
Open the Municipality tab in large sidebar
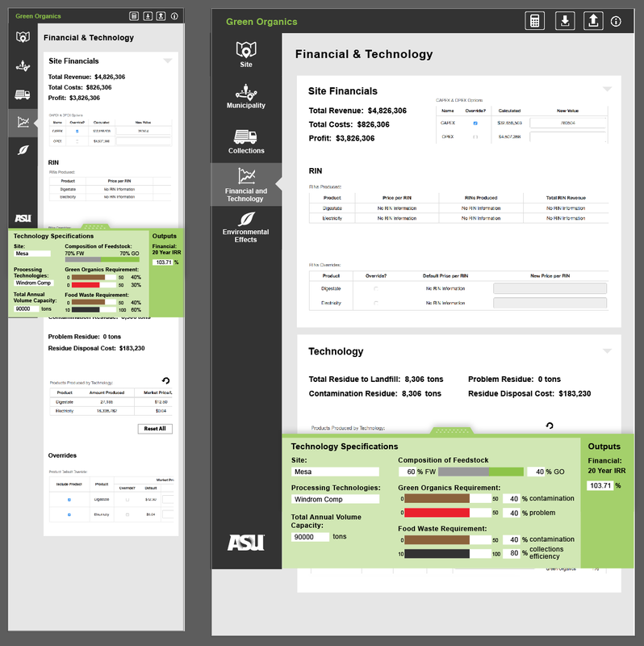246,96
